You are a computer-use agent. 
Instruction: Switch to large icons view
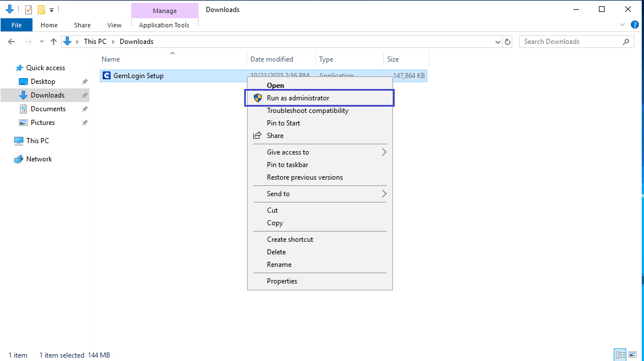pyautogui.click(x=632, y=355)
